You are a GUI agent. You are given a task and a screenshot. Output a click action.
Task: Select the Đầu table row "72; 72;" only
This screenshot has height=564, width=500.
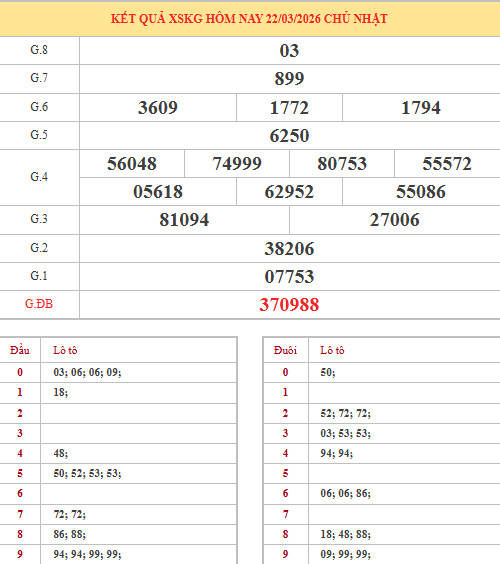click(69, 515)
